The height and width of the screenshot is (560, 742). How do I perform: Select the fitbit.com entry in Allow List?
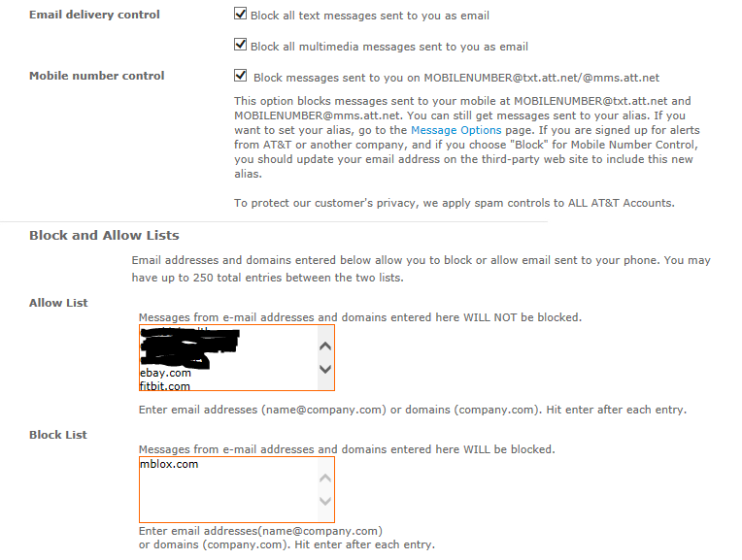(165, 386)
